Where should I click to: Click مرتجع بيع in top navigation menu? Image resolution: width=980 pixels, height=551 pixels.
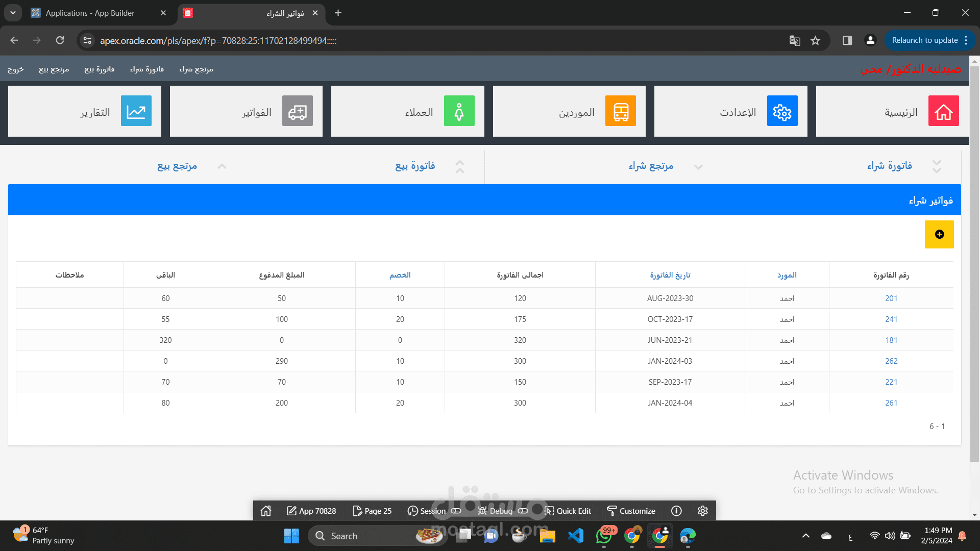pos(54,69)
